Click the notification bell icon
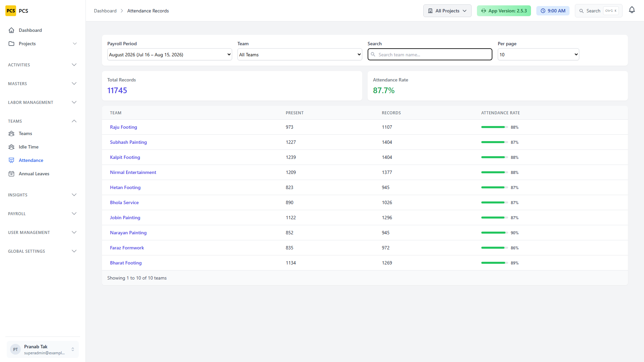Image resolution: width=644 pixels, height=362 pixels. [x=632, y=10]
